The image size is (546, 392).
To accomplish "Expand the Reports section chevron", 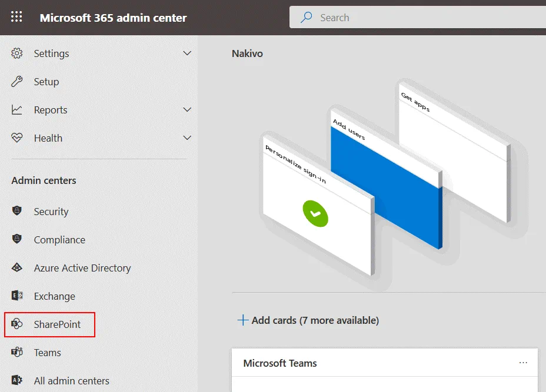I will click(187, 110).
